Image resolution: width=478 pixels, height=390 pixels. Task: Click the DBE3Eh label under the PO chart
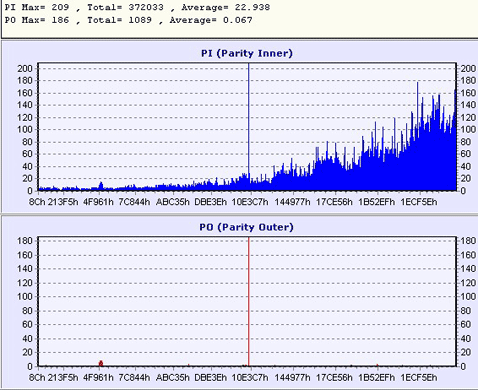(210, 378)
